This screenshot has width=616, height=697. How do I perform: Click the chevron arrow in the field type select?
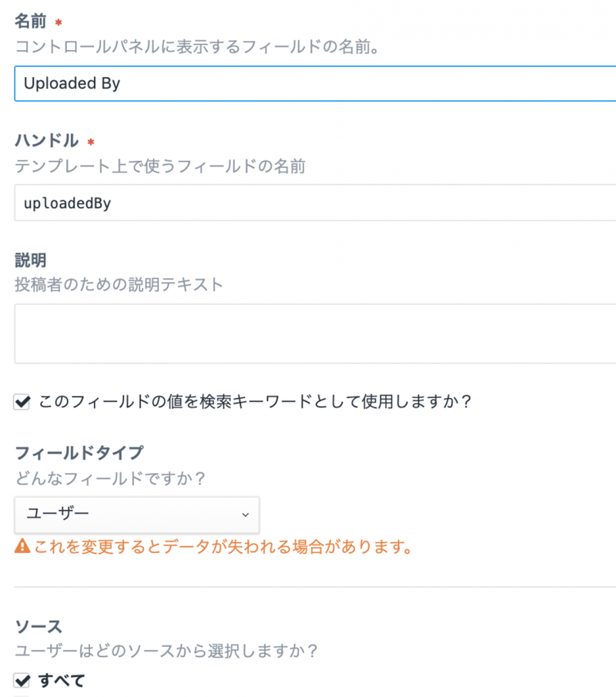[x=245, y=514]
